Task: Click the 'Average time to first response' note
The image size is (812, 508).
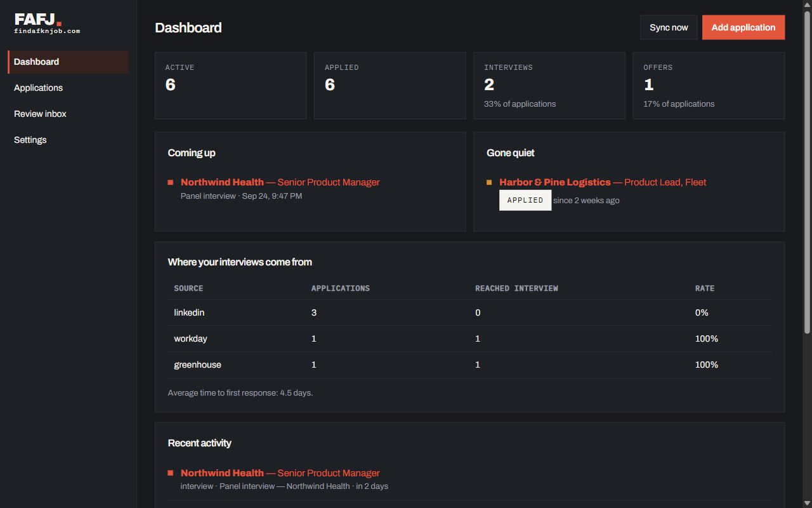Action: (x=240, y=393)
